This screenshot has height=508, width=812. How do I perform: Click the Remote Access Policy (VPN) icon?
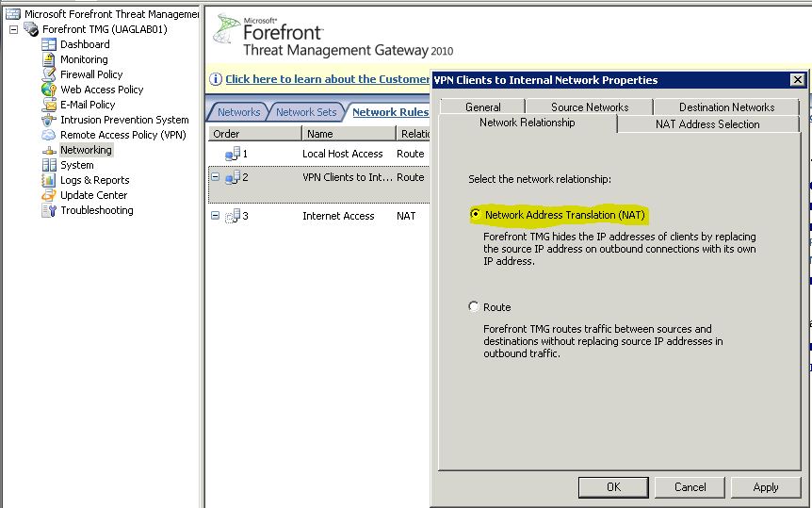49,135
